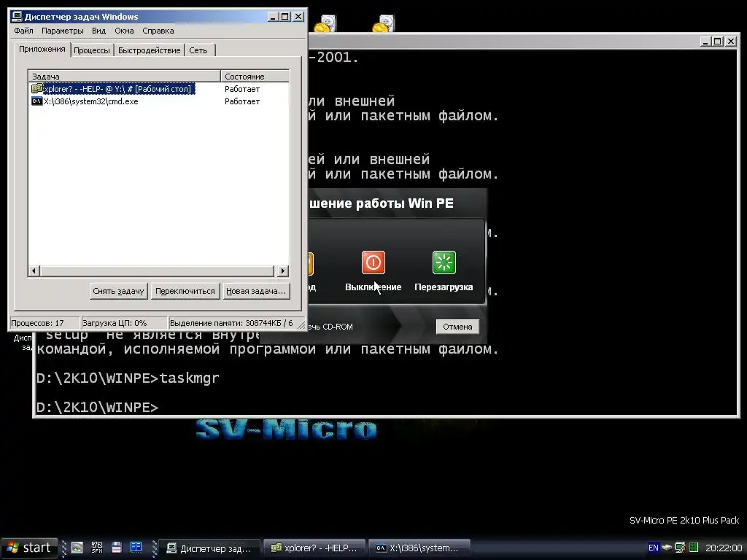Click the right arrow of task list scrollbar

pos(282,271)
